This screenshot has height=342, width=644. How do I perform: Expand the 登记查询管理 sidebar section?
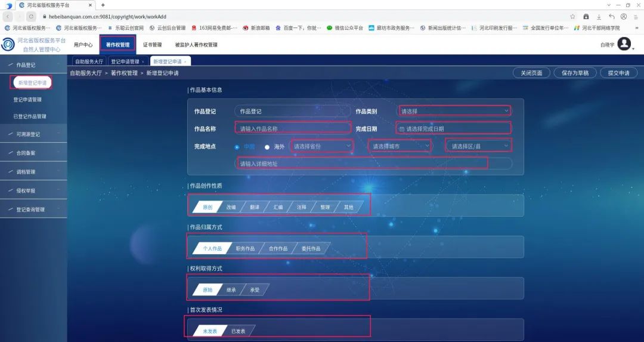[33, 209]
